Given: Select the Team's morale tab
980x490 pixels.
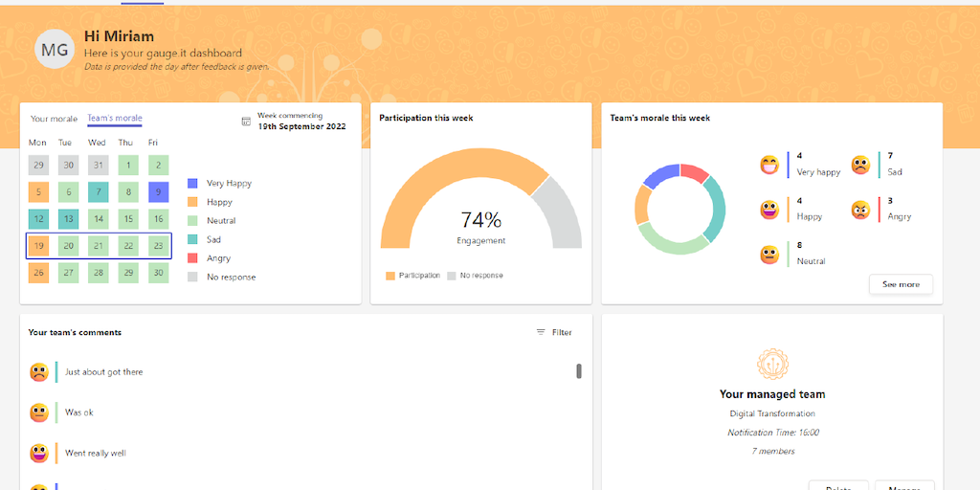Looking at the screenshot, I should pos(115,119).
